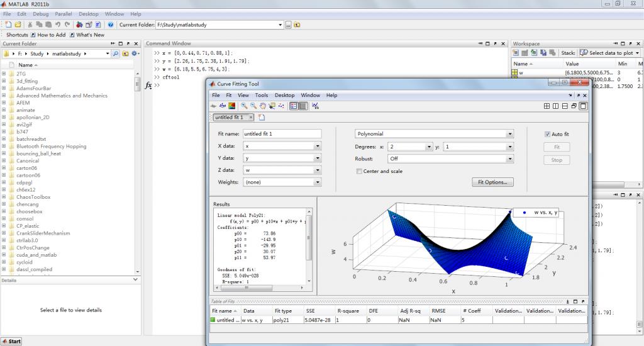
Task: Toggle the legend button in fit toolbar
Action: [x=294, y=106]
